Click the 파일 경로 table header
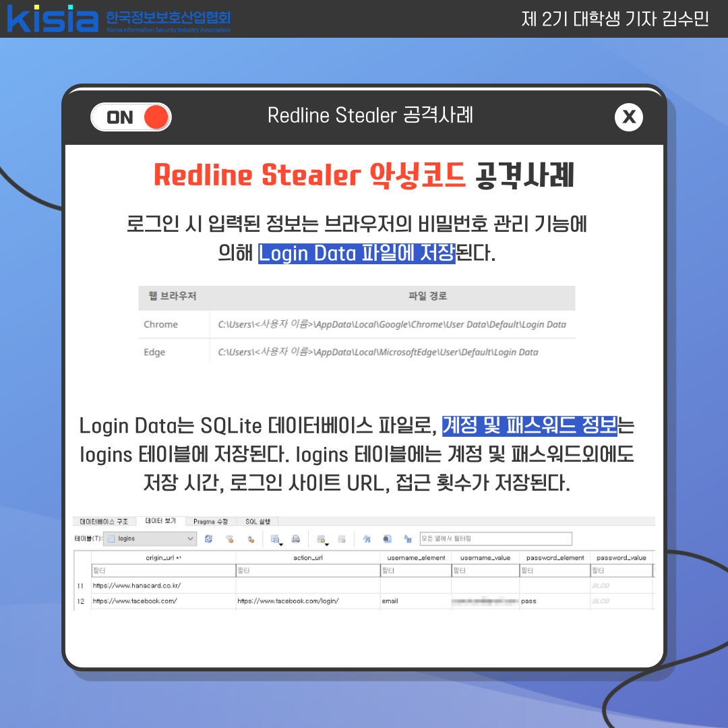The image size is (728, 728). tap(427, 296)
